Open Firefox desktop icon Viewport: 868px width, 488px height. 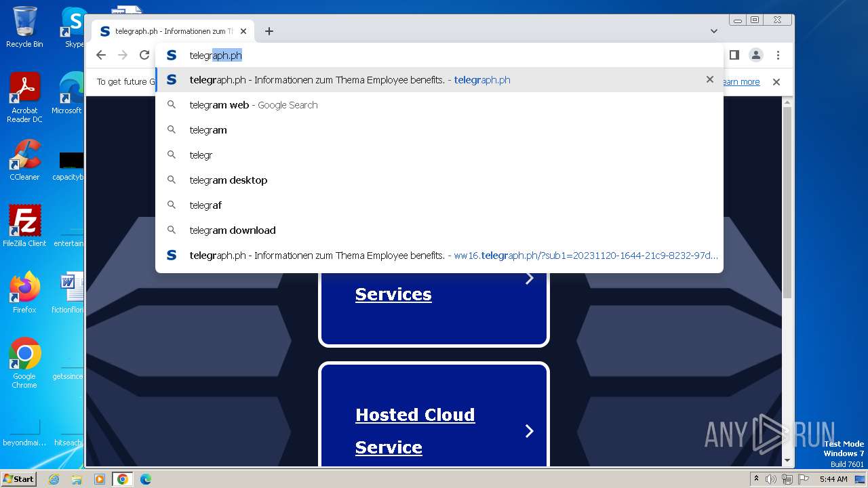[24, 293]
